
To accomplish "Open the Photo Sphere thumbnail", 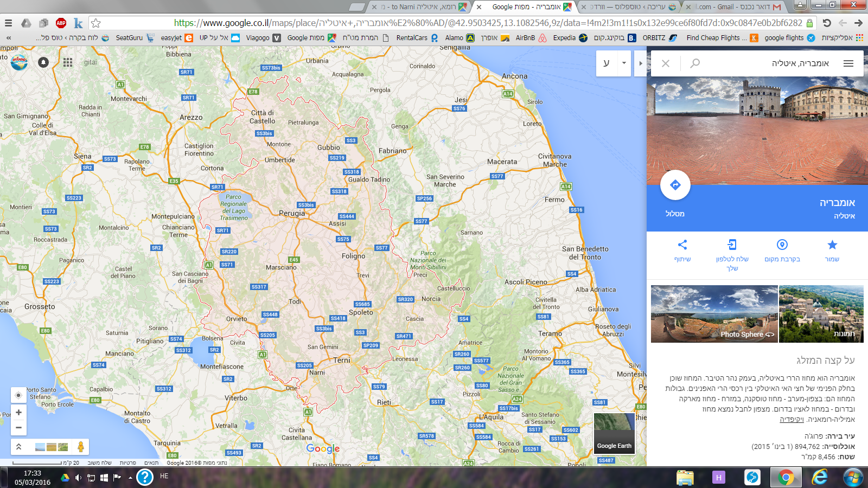I will click(x=714, y=314).
